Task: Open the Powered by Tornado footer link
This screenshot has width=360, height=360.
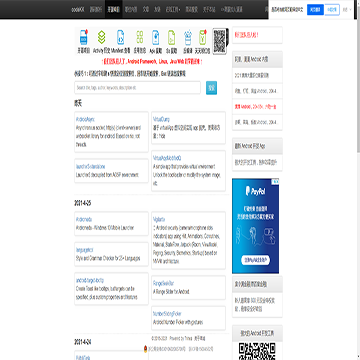Action: tap(181, 338)
